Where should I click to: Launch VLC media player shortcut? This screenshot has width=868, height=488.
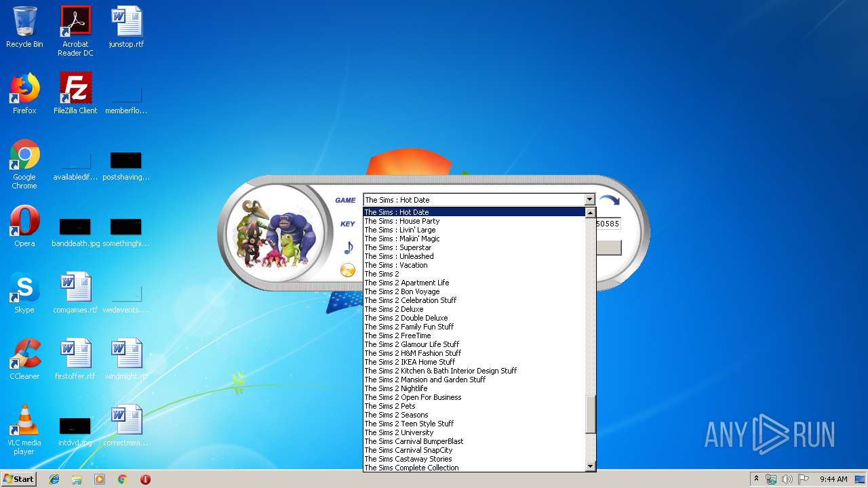click(24, 430)
